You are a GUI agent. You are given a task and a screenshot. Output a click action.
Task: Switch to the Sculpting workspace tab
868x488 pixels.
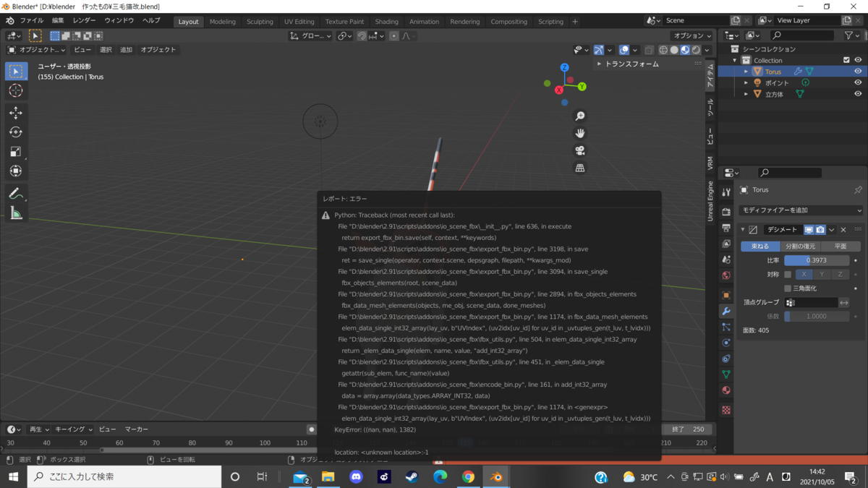tap(260, 22)
